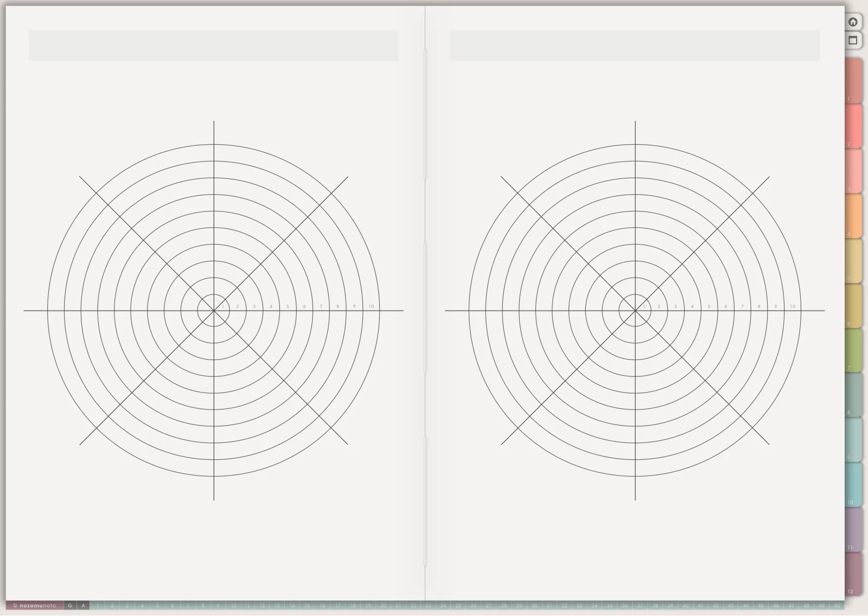
Task: Click ring 10 label on left wheel
Action: point(371,306)
